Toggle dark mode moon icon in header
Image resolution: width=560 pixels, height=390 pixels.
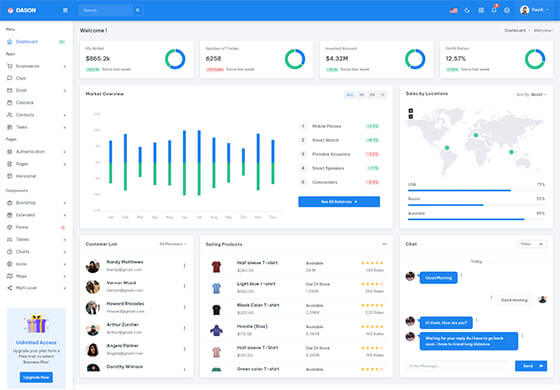click(467, 10)
